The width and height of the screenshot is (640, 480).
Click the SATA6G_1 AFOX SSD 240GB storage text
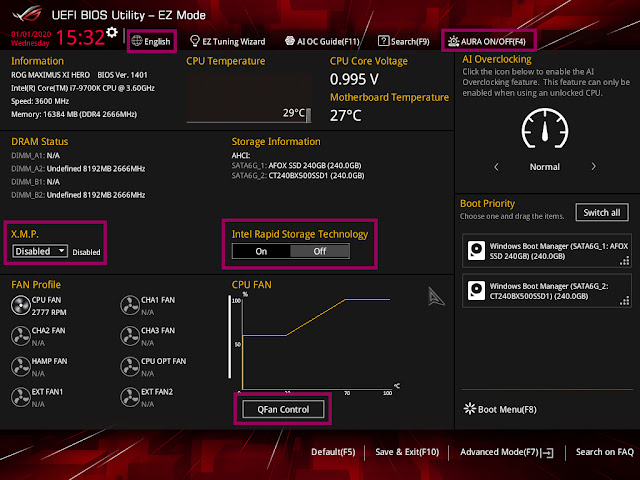coord(296,165)
